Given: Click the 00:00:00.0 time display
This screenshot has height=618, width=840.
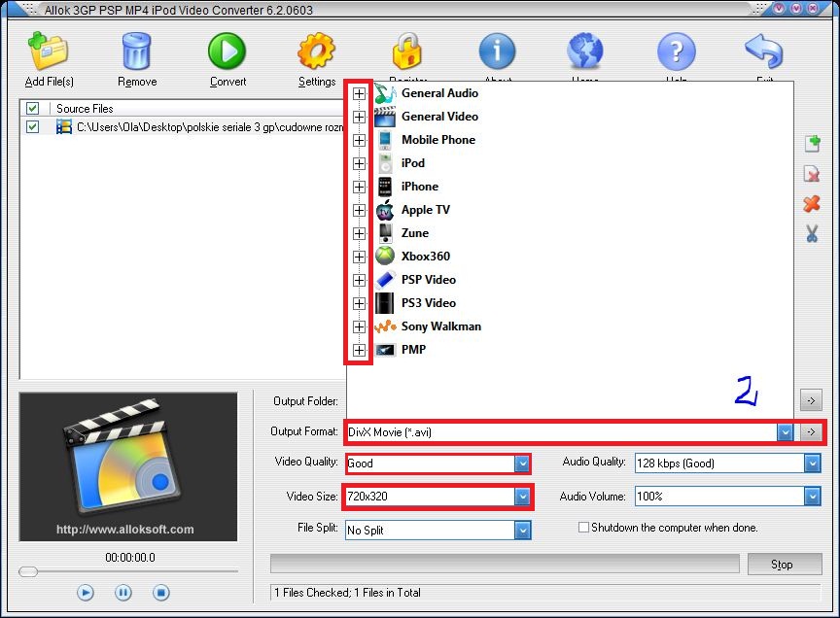Looking at the screenshot, I should pyautogui.click(x=130, y=558).
